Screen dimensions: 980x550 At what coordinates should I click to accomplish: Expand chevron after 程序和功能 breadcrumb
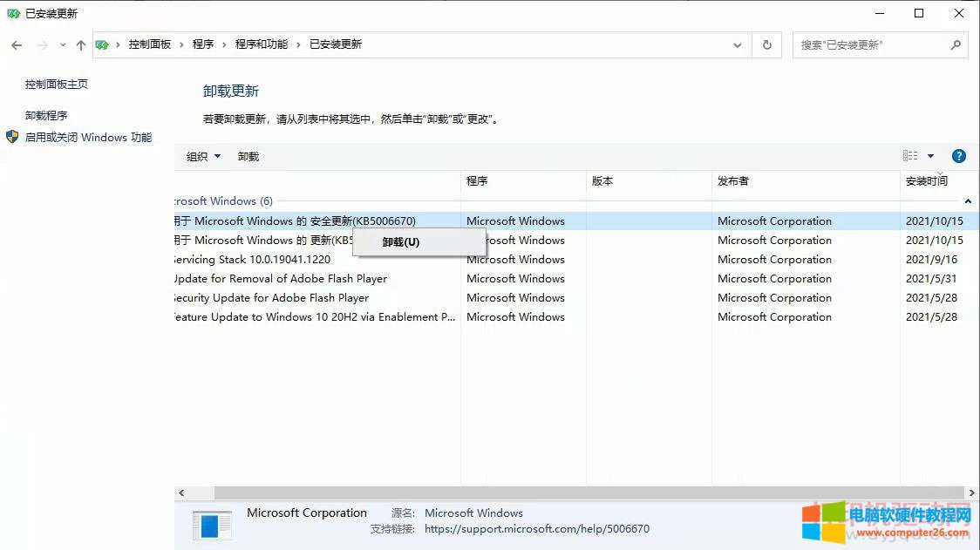(299, 45)
